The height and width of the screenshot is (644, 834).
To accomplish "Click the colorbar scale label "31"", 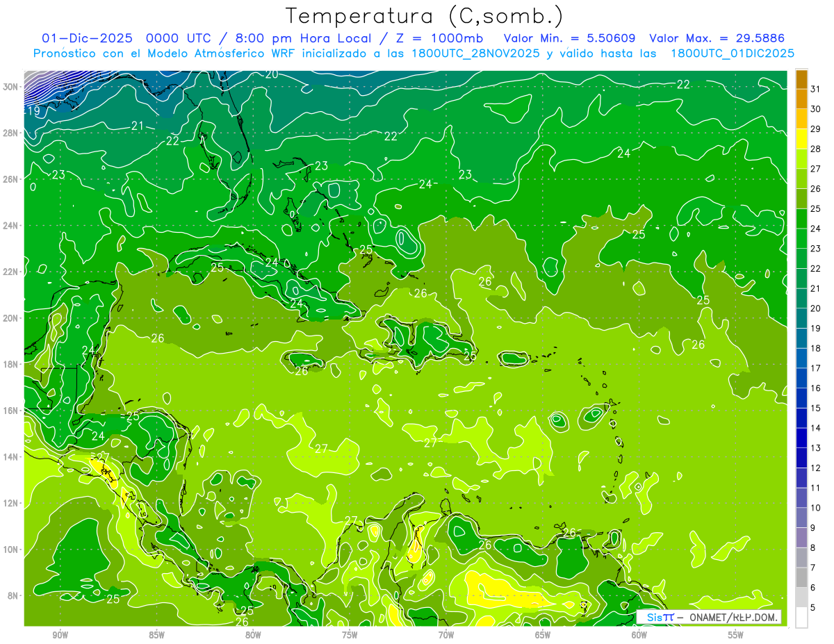I will [x=816, y=89].
